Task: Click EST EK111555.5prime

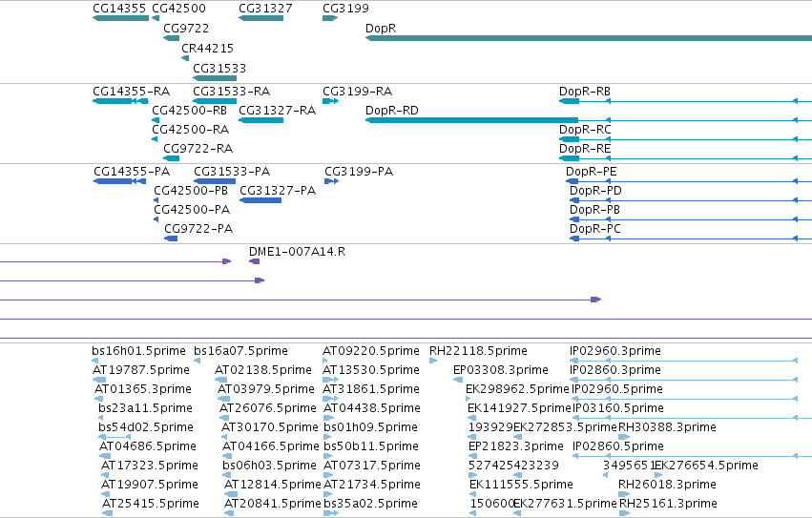Action: click(x=521, y=485)
